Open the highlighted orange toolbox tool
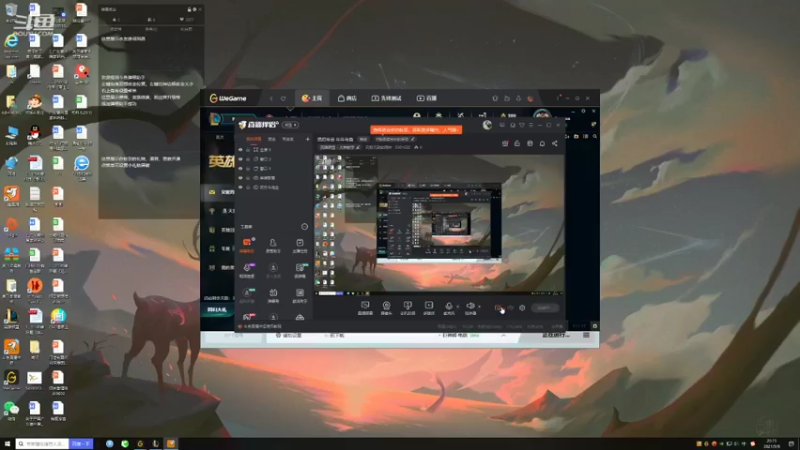 pyautogui.click(x=247, y=245)
